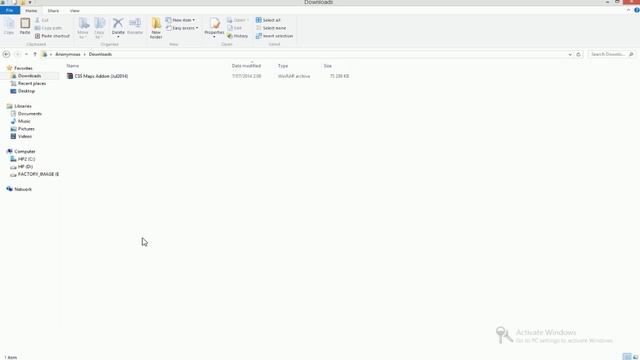Sort by the Type column header

(x=283, y=66)
